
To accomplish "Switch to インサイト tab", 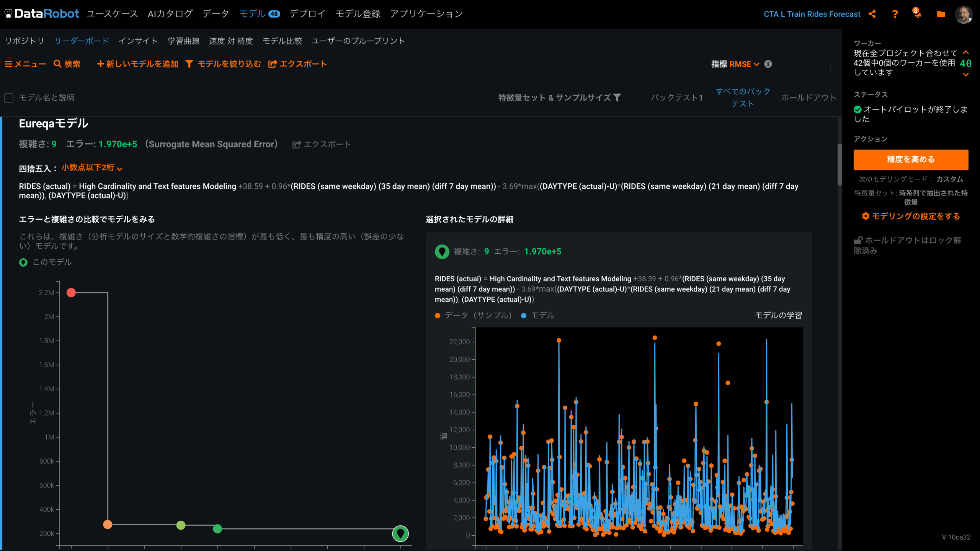I will pos(138,41).
